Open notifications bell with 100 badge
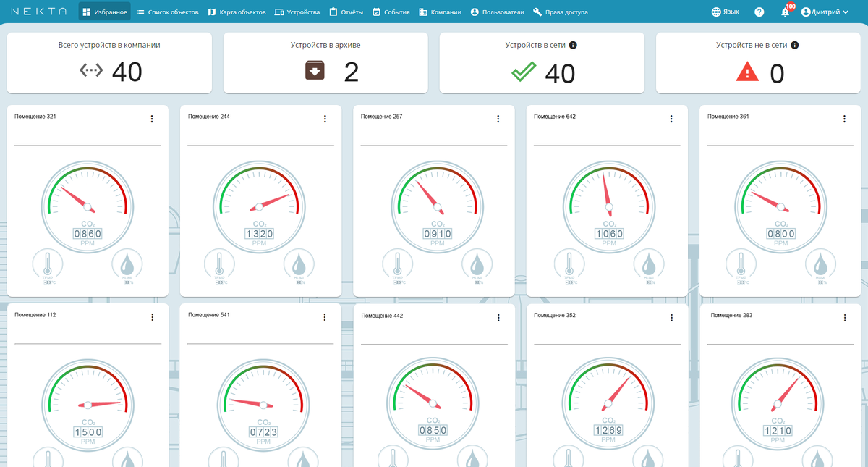 point(786,11)
